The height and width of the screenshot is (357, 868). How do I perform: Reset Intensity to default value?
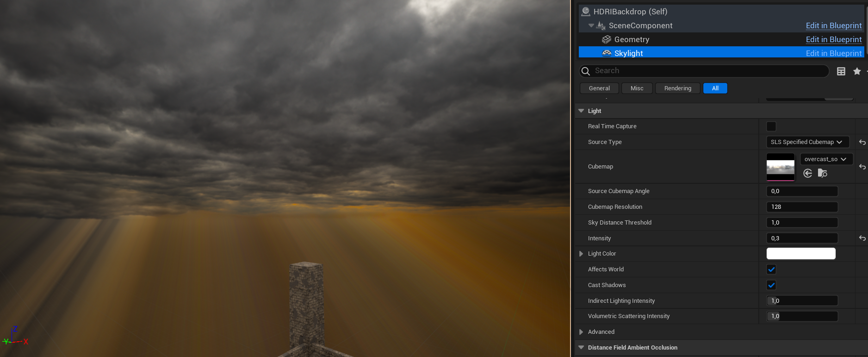pos(862,238)
